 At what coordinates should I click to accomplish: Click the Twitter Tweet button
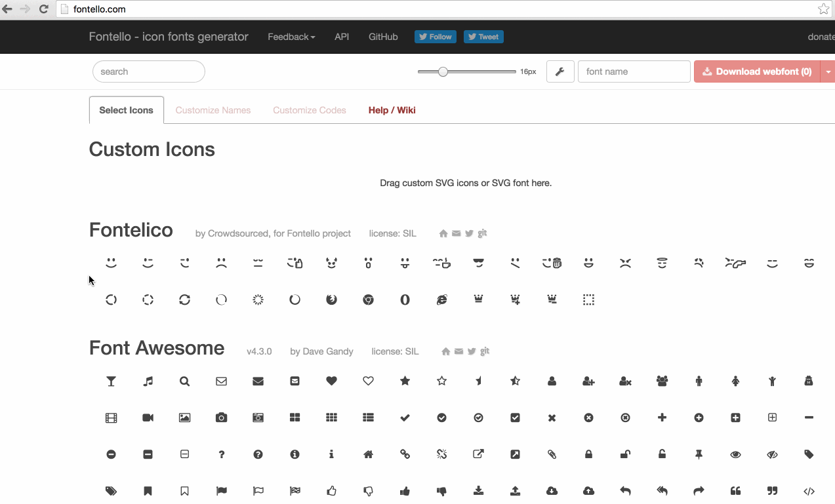click(483, 37)
